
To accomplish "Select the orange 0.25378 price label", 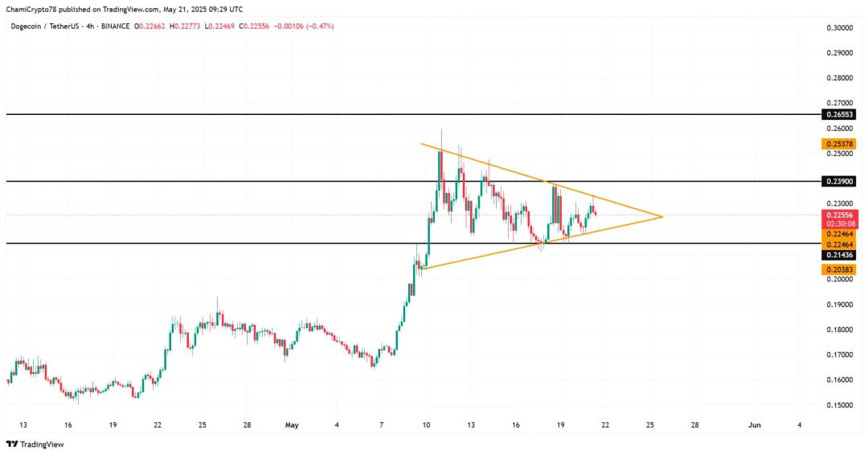I will (x=839, y=144).
